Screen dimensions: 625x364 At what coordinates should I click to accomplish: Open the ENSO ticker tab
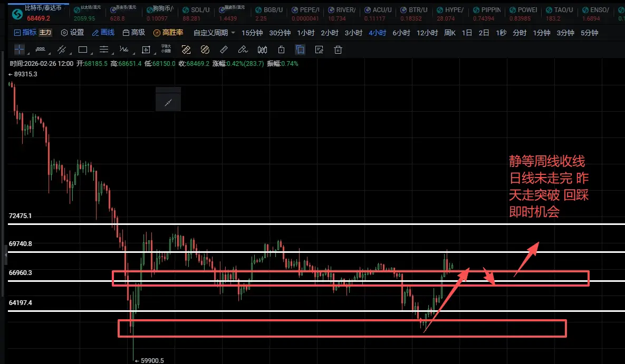pyautogui.click(x=595, y=13)
